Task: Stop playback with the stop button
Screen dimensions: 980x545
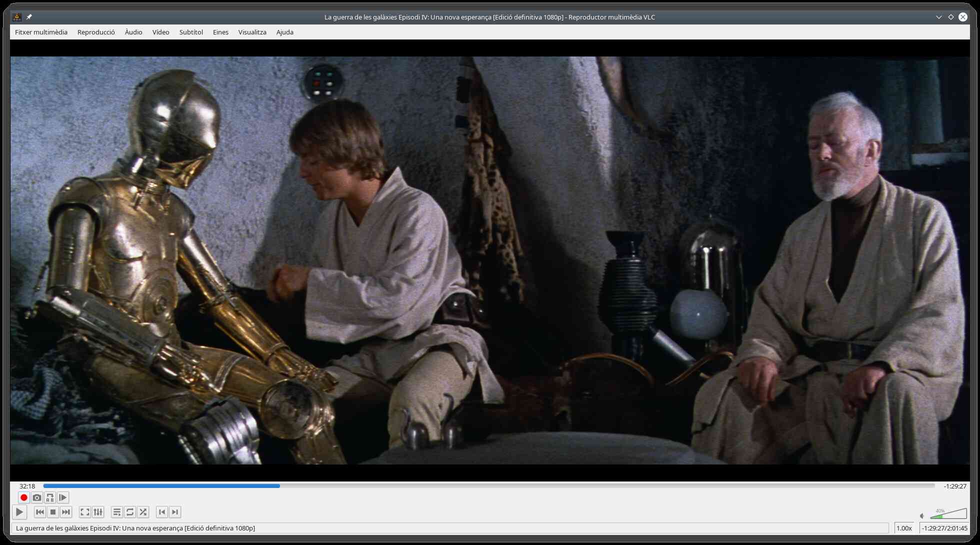Action: pos(53,512)
